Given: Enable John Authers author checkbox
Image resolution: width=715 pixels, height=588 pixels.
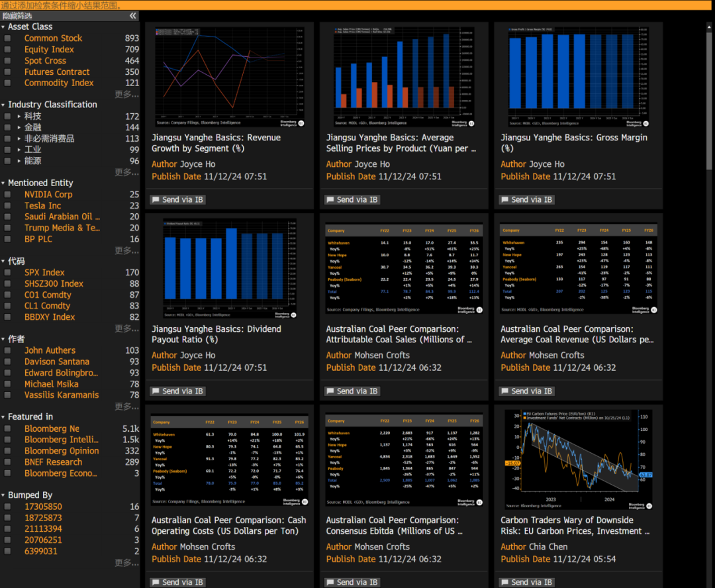Looking at the screenshot, I should tap(7, 350).
